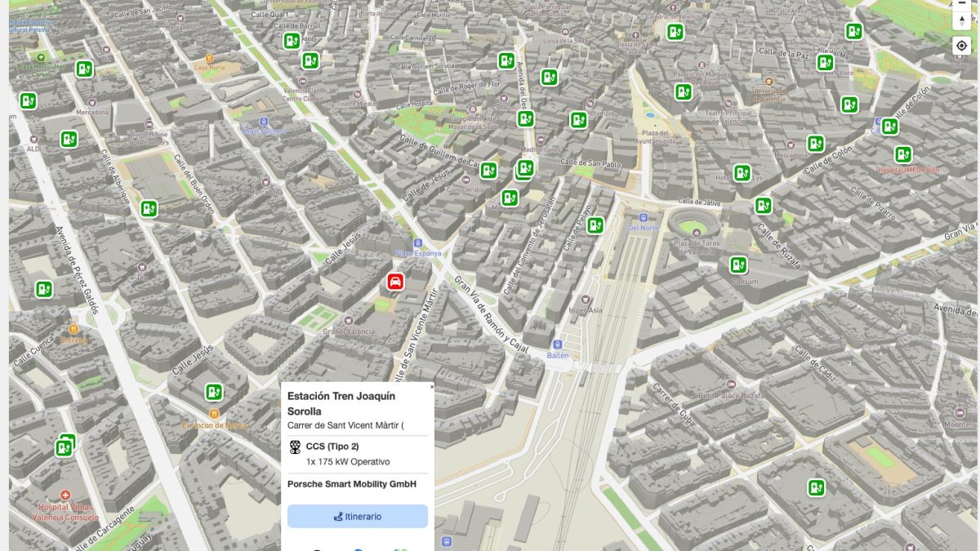Click the CCS connector type icon
Viewport: 980px width, 551px height.
[295, 447]
